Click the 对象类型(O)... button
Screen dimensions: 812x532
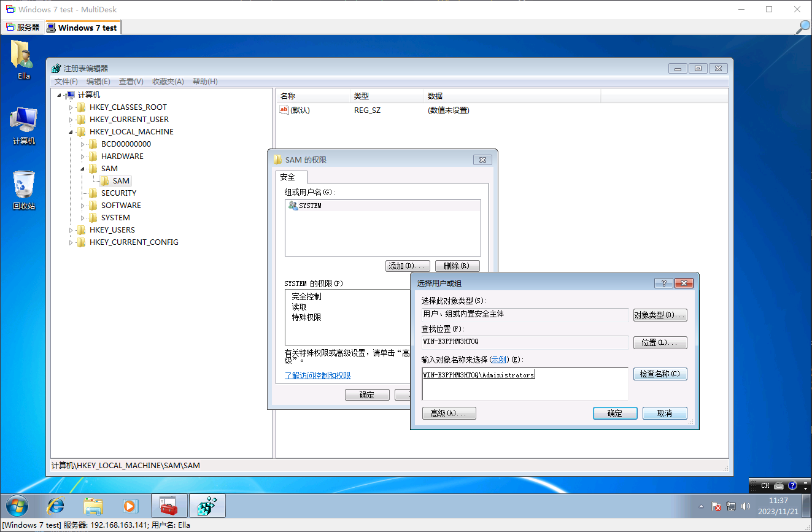point(660,315)
